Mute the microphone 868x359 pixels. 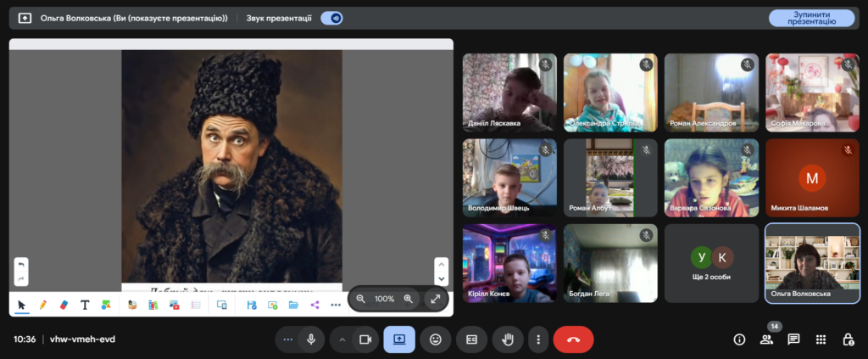(311, 339)
